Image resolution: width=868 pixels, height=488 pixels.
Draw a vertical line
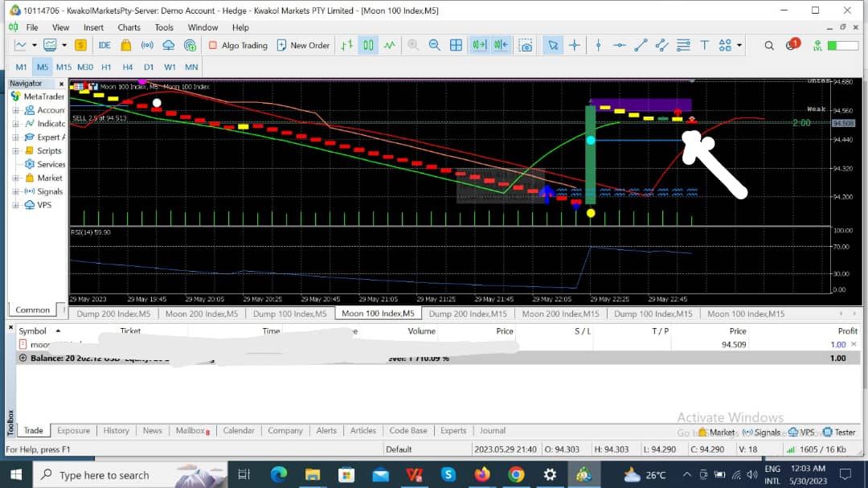pyautogui.click(x=599, y=45)
